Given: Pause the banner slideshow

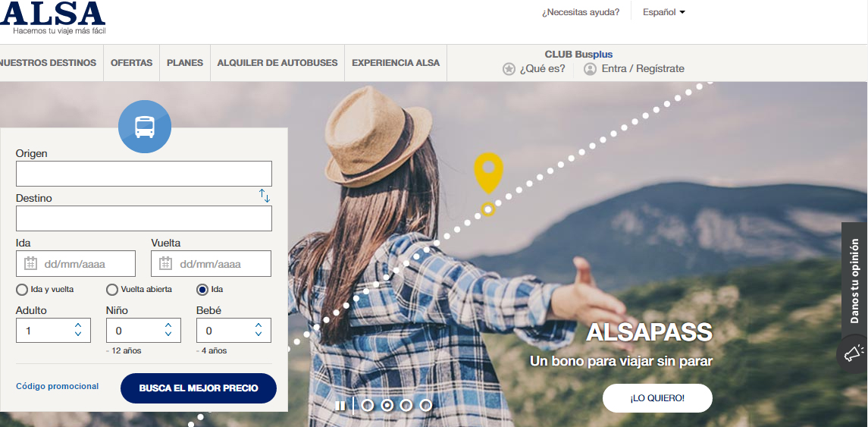Looking at the screenshot, I should [340, 406].
